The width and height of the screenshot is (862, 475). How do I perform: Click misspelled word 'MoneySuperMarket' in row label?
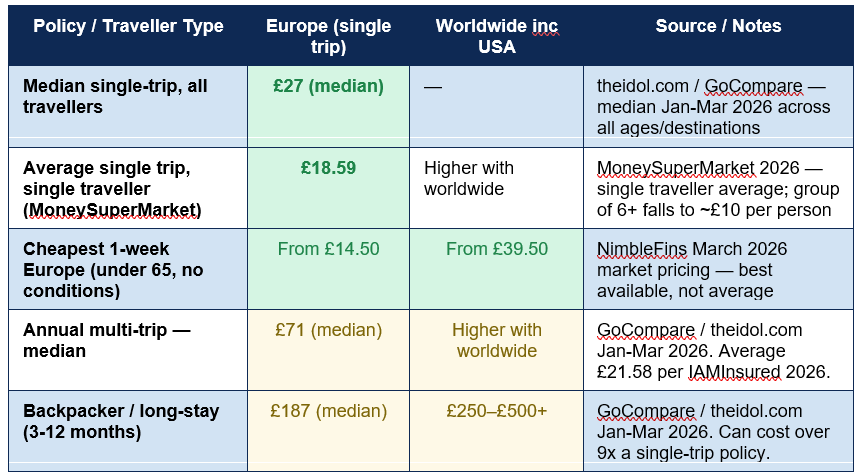coord(112,210)
